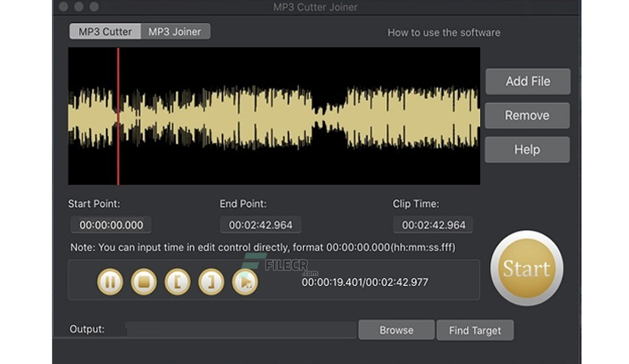This screenshot has width=629, height=364.
Task: Focus the Clip Time field
Action: (433, 225)
